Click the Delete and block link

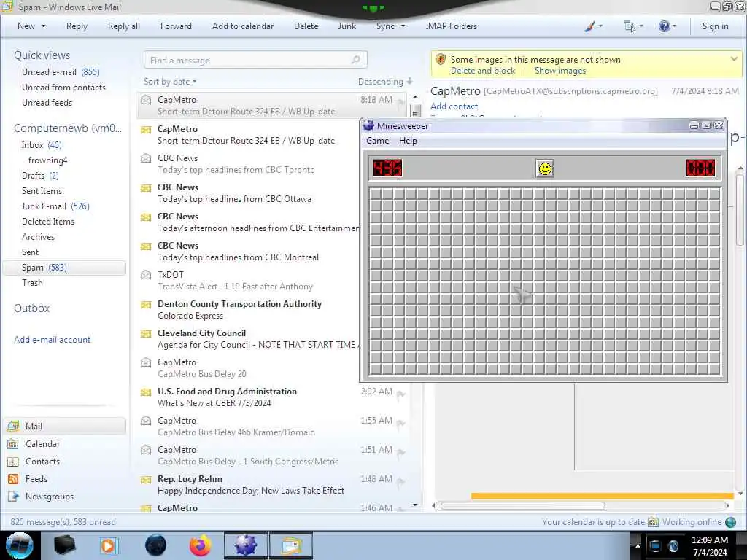483,71
